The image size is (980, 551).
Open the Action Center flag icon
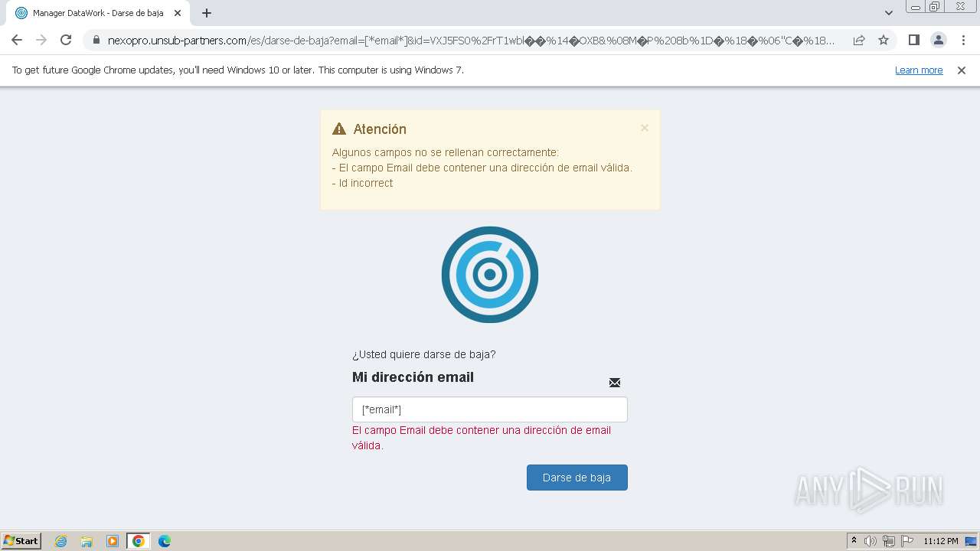click(x=907, y=541)
